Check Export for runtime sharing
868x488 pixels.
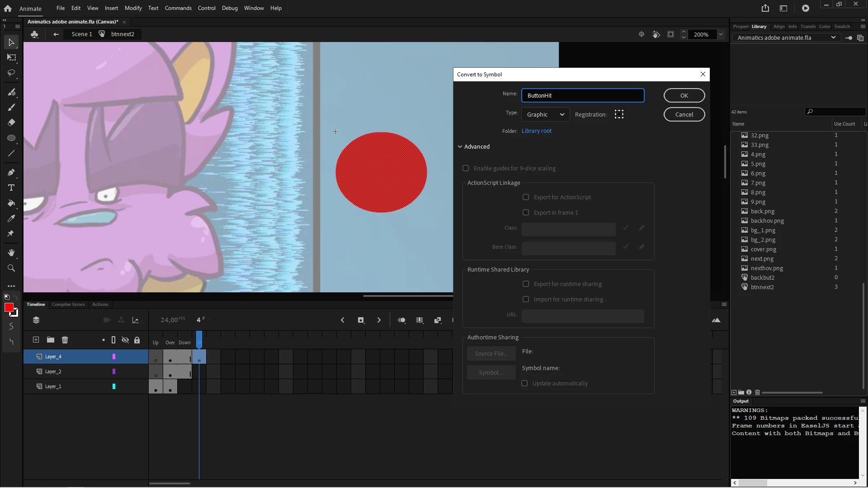click(x=526, y=284)
